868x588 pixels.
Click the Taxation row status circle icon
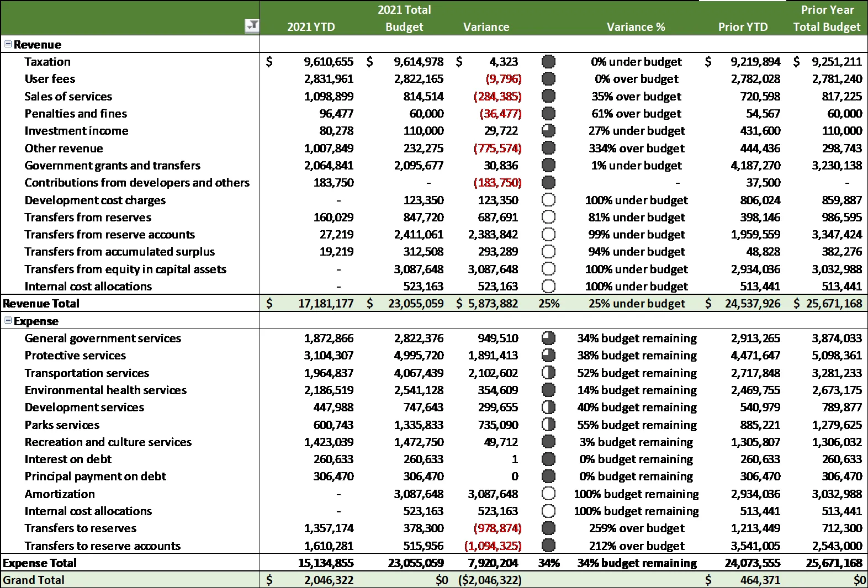point(548,61)
